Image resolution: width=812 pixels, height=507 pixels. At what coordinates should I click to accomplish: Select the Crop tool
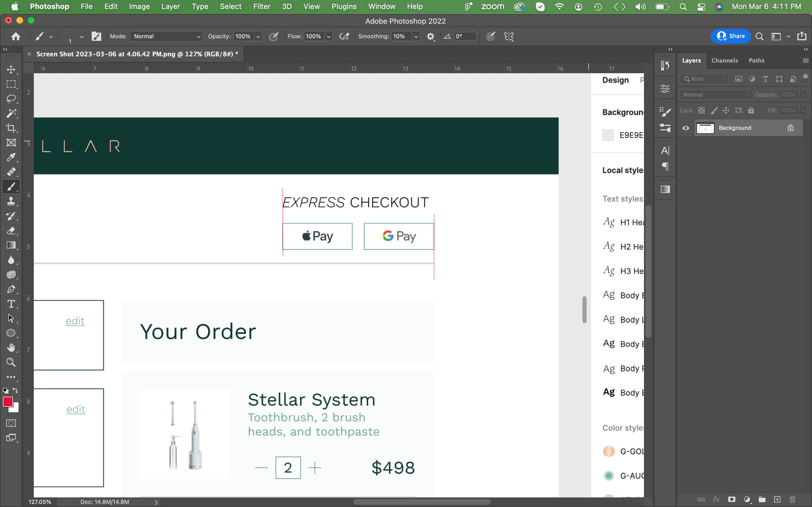[11, 128]
